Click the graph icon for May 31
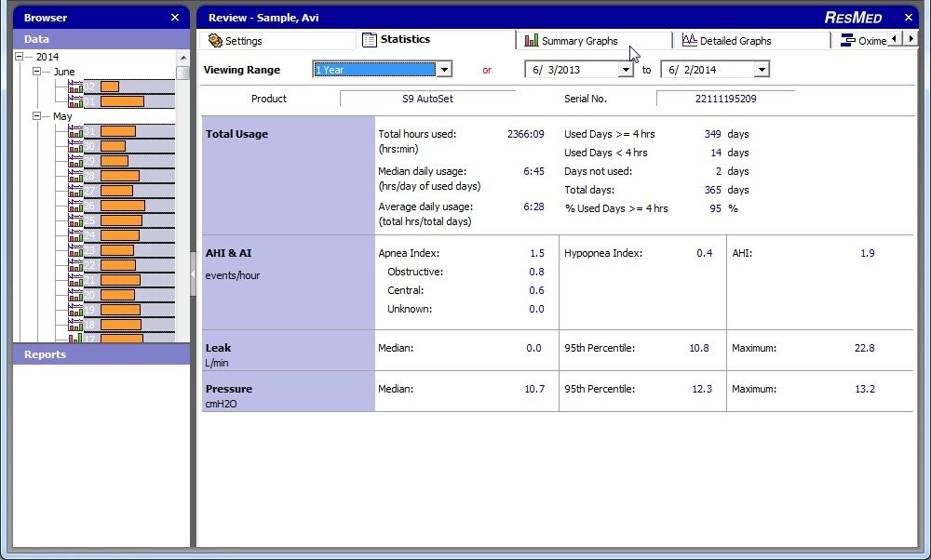Image resolution: width=931 pixels, height=560 pixels. click(75, 132)
